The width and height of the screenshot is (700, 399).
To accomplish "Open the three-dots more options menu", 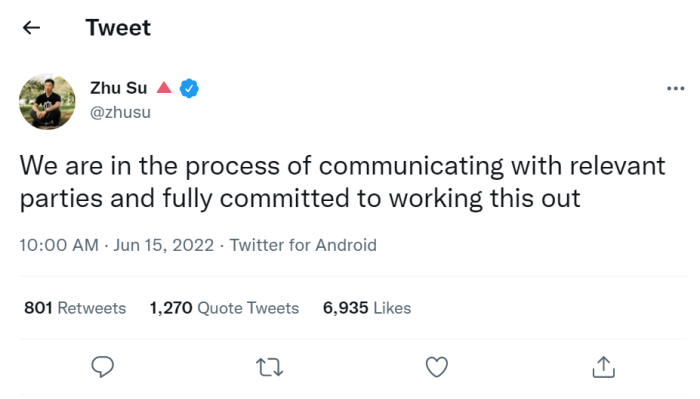I will 675,88.
